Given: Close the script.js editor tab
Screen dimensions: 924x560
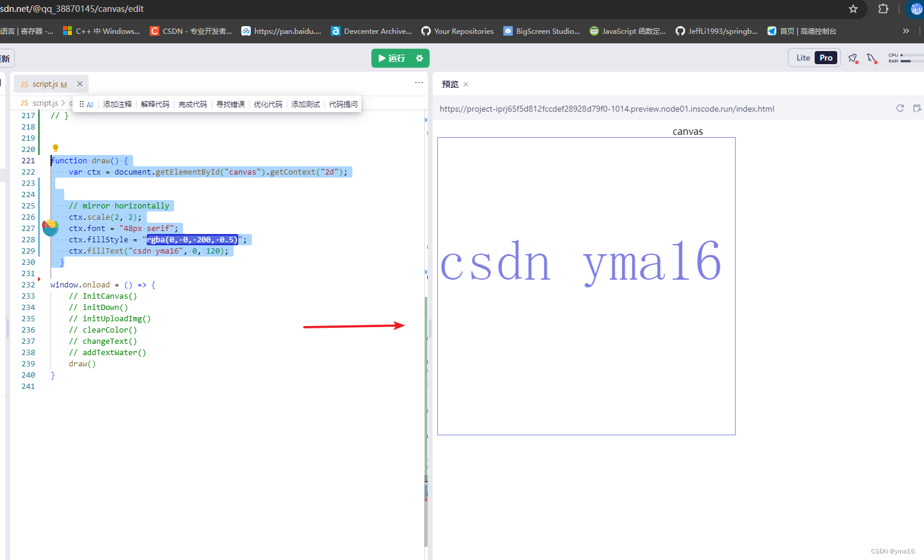Looking at the screenshot, I should pyautogui.click(x=80, y=84).
